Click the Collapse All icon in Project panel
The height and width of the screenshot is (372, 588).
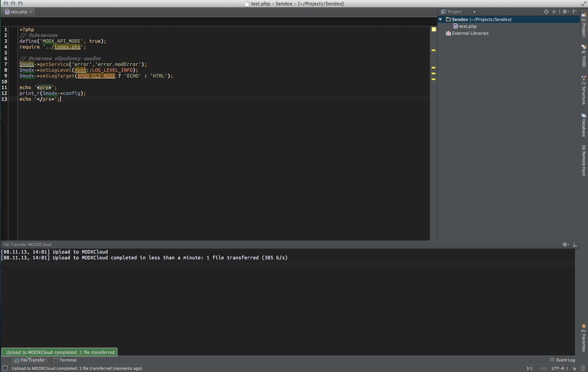point(554,12)
